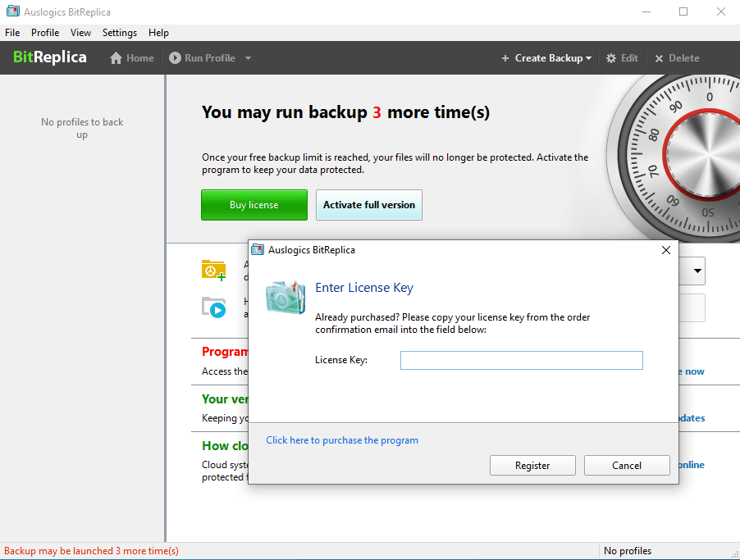Open Click here to purchase the program link

coord(342,440)
